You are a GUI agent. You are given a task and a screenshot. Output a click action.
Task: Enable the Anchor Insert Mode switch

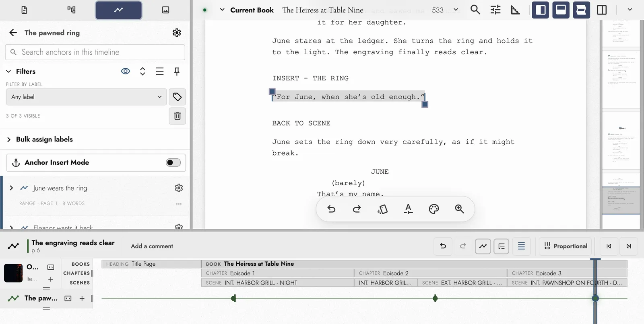[x=173, y=162]
